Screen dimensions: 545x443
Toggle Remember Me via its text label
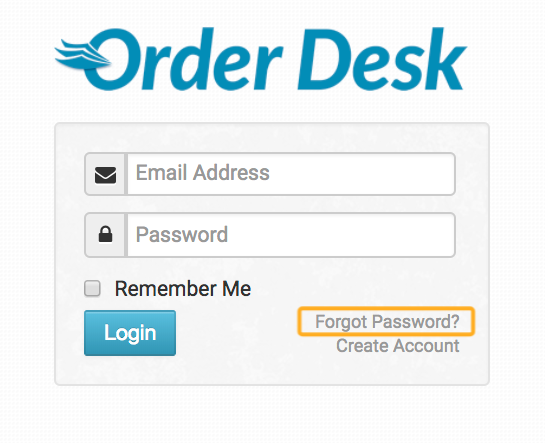click(x=183, y=289)
